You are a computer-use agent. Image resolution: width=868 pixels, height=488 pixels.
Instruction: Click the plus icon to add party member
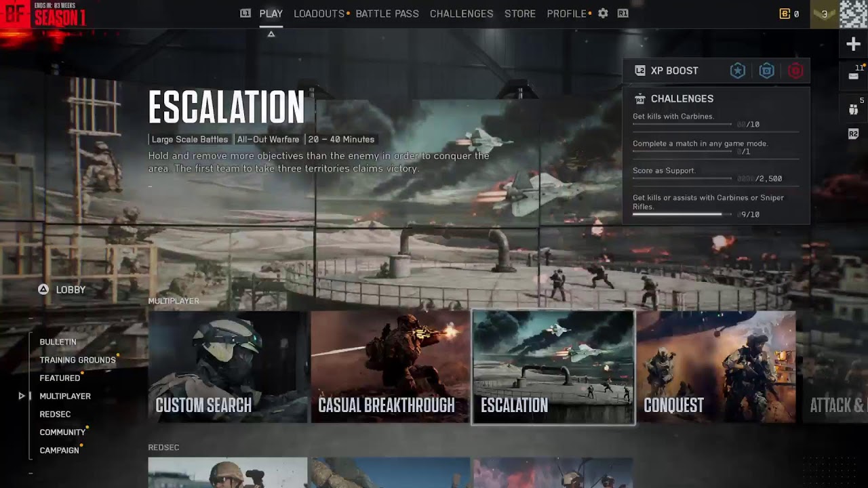853,44
